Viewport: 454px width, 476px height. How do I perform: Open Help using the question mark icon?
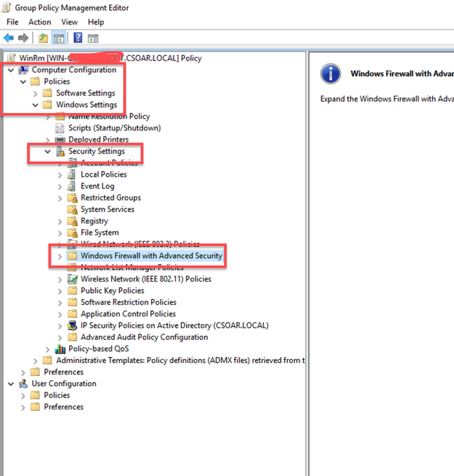[x=78, y=38]
